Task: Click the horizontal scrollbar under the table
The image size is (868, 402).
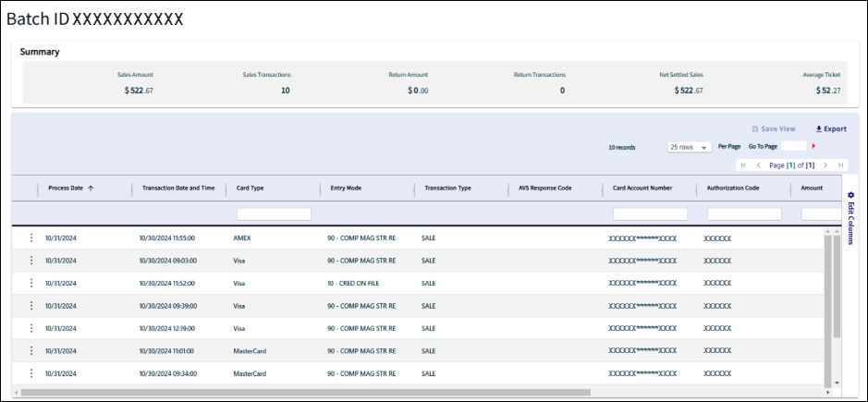Action: pos(305,393)
